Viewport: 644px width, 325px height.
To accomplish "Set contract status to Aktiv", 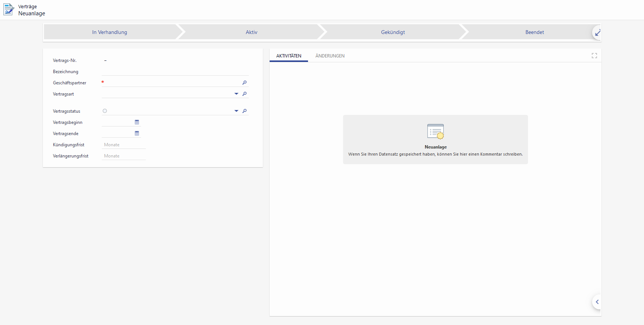I will (251, 32).
